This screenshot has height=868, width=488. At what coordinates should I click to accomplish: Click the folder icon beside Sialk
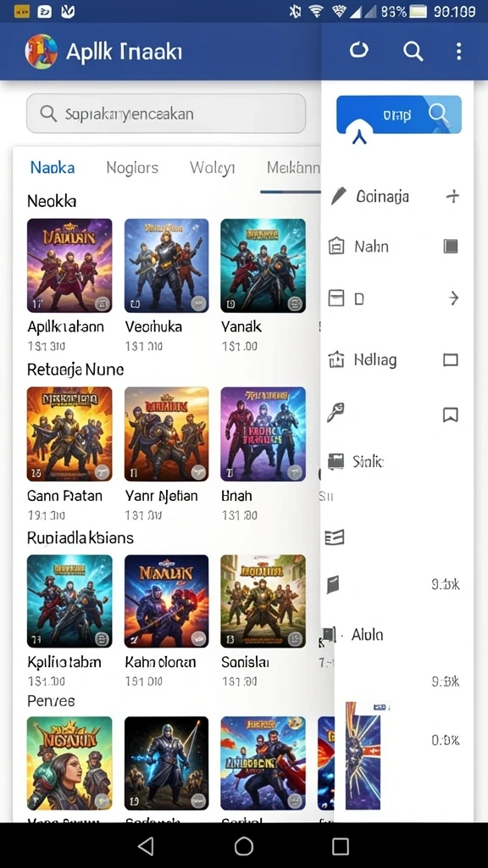click(x=335, y=460)
